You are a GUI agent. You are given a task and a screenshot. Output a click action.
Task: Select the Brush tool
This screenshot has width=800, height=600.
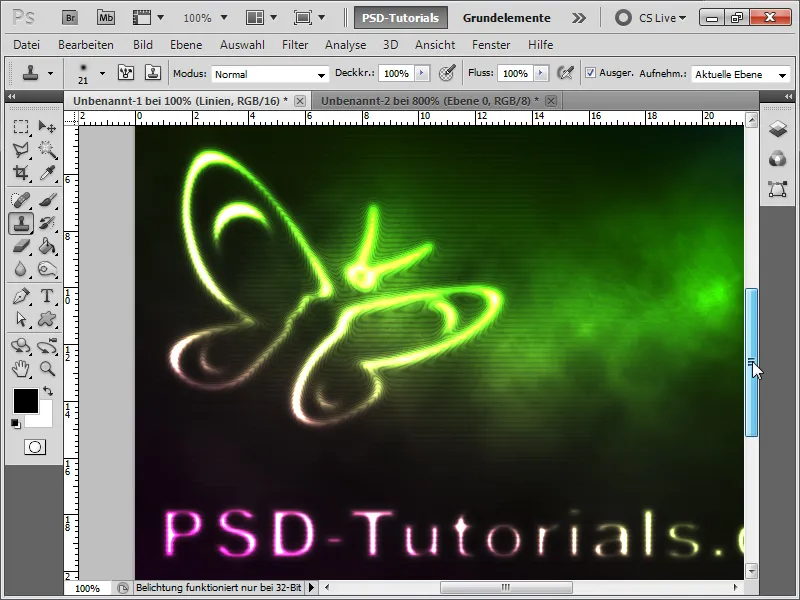pyautogui.click(x=47, y=200)
